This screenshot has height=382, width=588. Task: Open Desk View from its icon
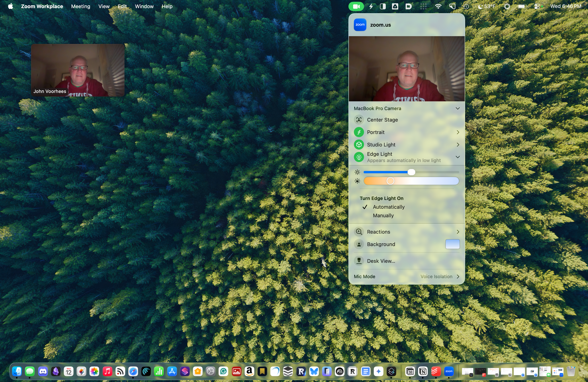(x=359, y=261)
